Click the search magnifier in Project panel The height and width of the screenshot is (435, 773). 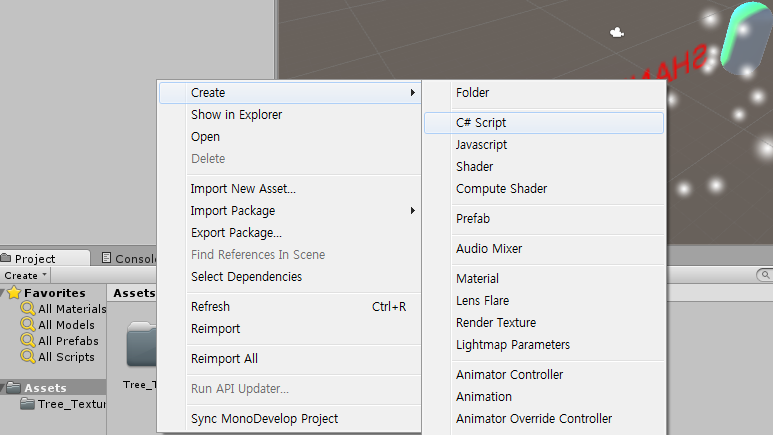click(x=764, y=275)
